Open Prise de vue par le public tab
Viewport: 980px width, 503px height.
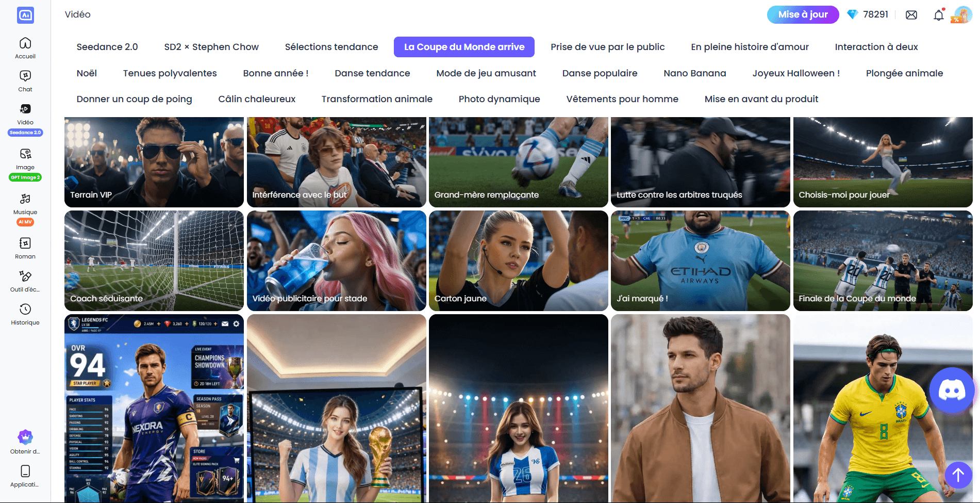click(x=607, y=47)
